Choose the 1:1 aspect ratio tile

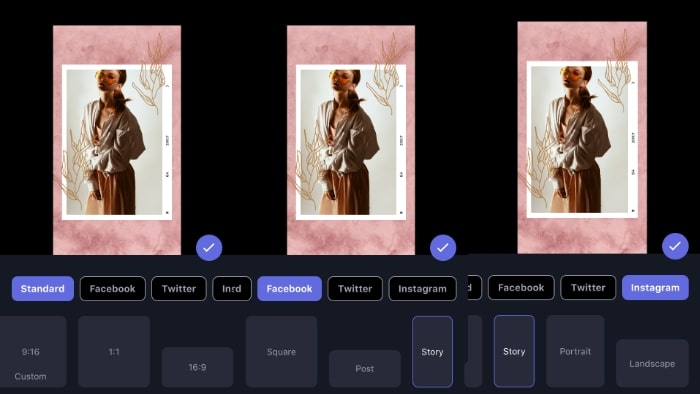[114, 352]
